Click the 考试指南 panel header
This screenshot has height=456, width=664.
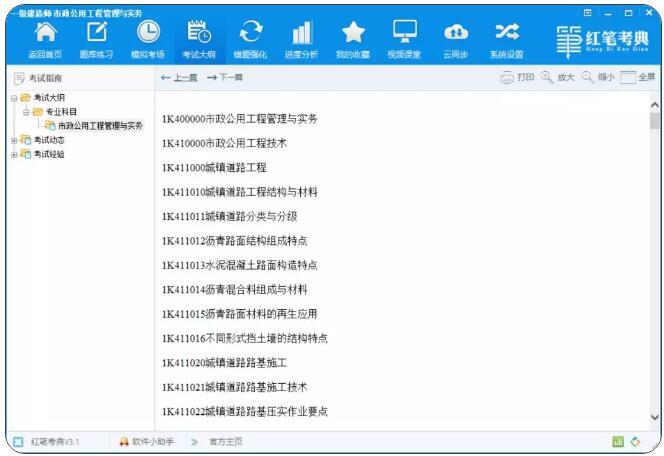pos(38,78)
